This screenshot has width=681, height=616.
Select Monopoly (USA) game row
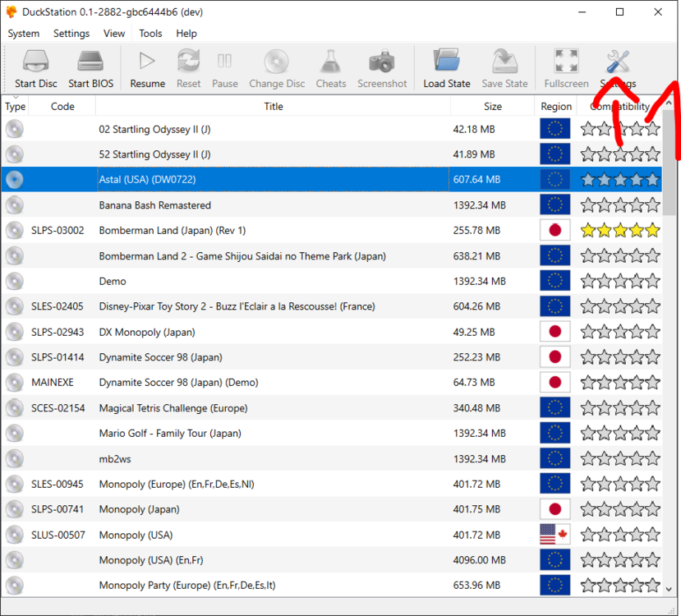(136, 535)
